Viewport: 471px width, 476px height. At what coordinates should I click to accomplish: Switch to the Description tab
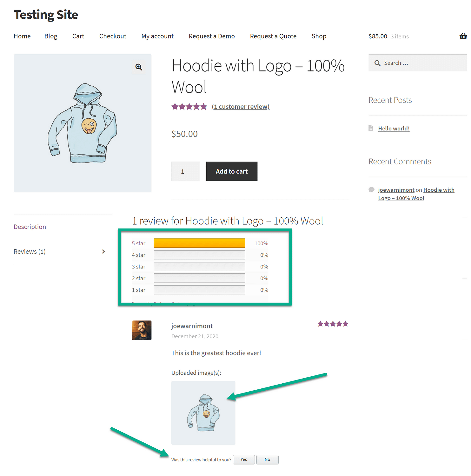point(30,227)
